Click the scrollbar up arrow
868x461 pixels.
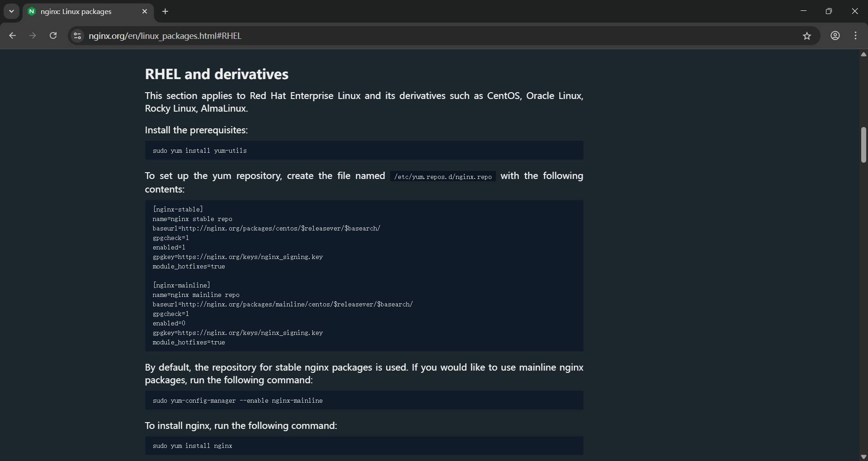(863, 54)
